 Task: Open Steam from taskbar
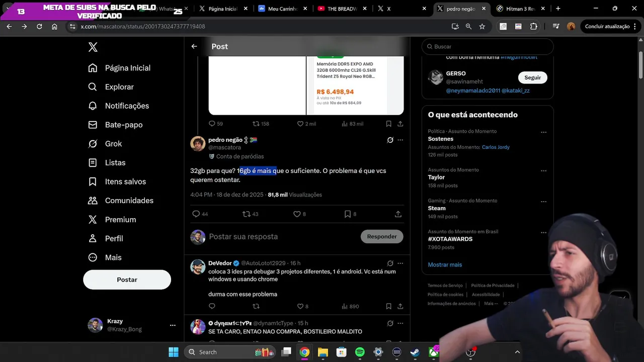click(x=415, y=352)
